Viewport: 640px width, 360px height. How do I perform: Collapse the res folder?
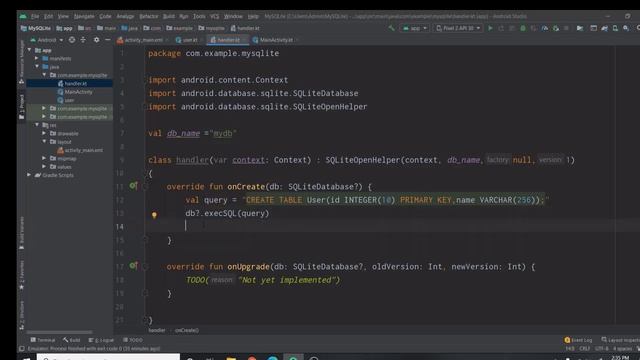coord(37,125)
